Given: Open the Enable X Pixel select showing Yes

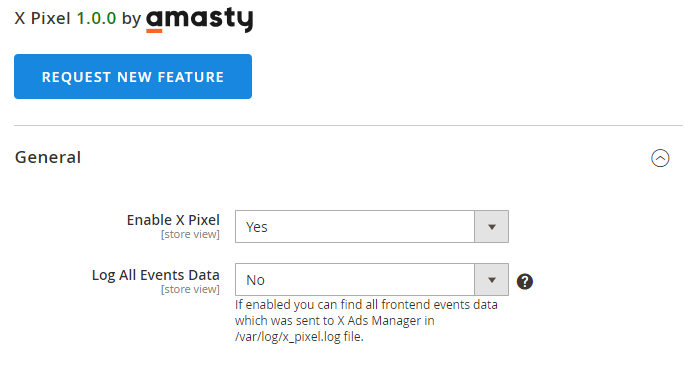Looking at the screenshot, I should coord(372,226).
